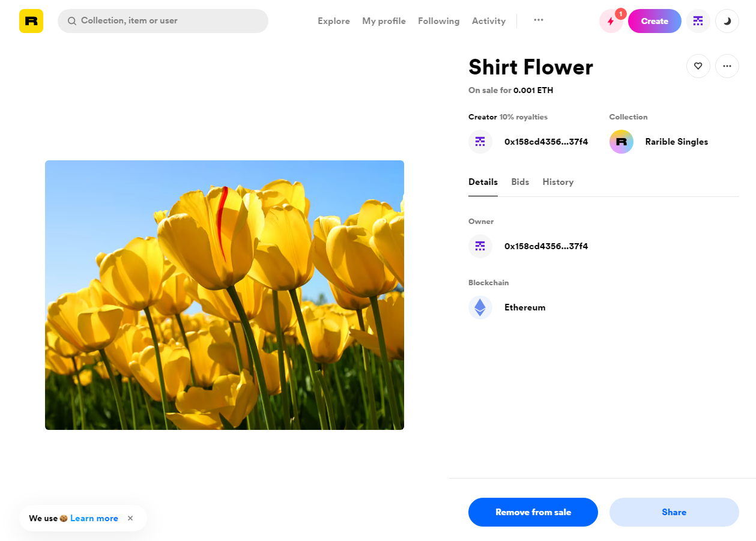Switch to the History tab
This screenshot has width=756, height=541.
pyautogui.click(x=558, y=182)
